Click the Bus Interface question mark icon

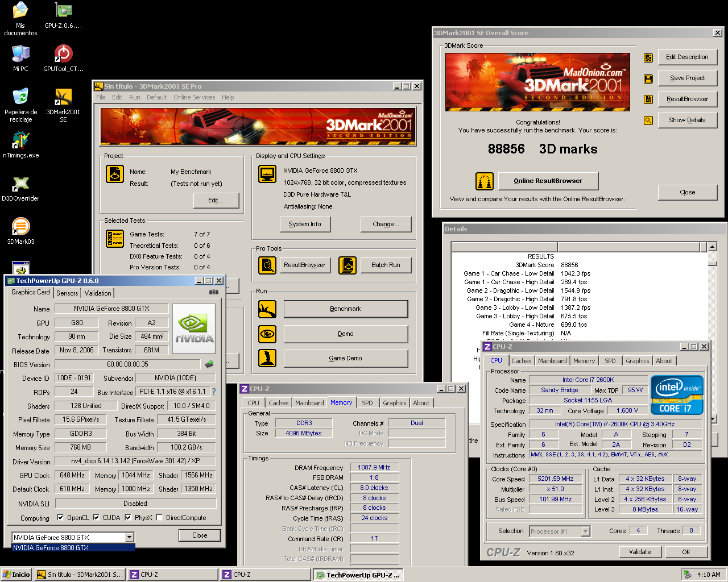click(x=214, y=392)
